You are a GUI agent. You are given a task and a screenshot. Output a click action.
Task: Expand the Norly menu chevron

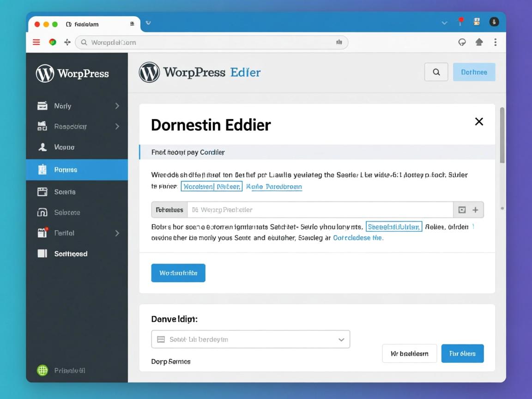[117, 106]
